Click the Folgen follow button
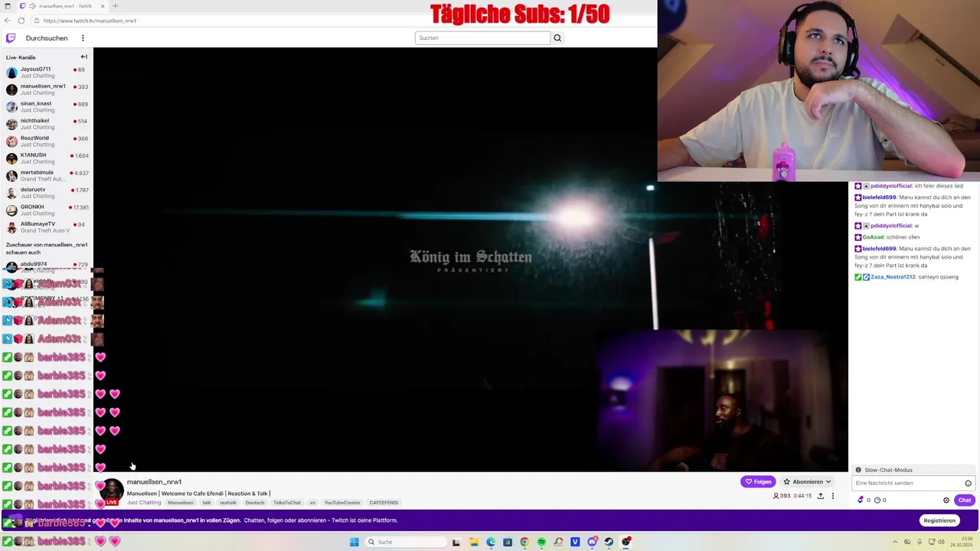 tap(758, 481)
